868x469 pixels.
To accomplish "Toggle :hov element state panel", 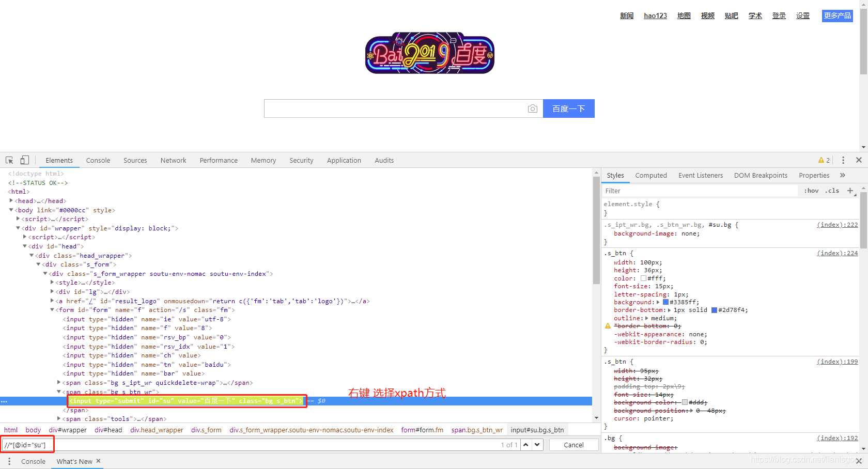I will click(x=811, y=191).
